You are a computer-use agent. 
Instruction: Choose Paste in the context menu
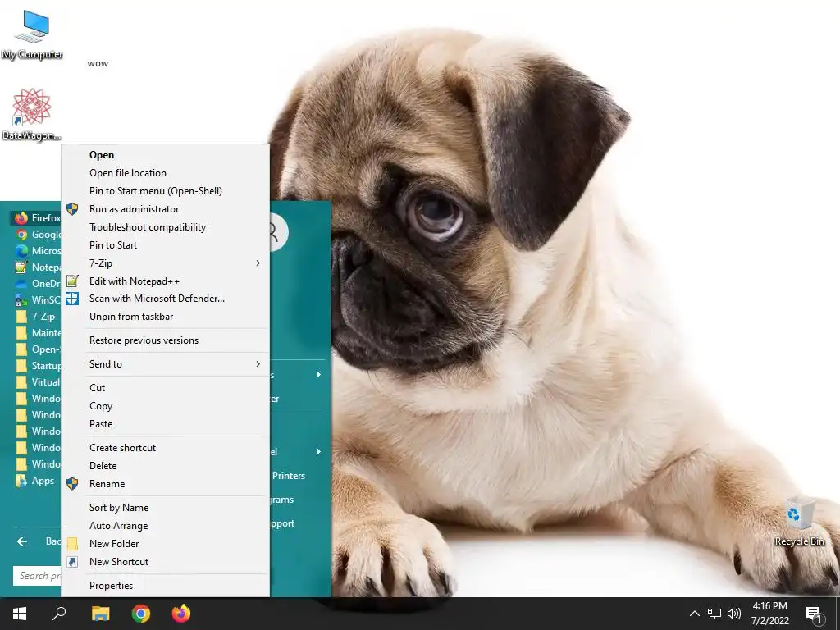coord(166,424)
